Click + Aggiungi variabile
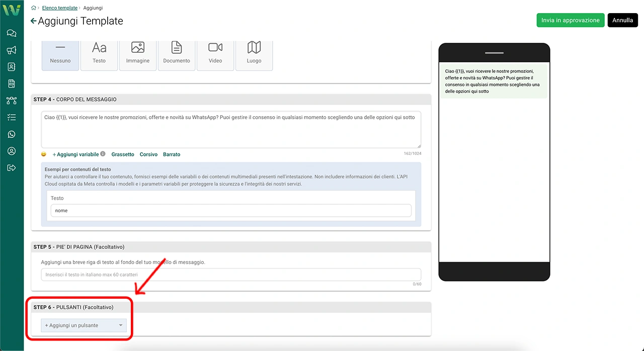 [x=75, y=154]
